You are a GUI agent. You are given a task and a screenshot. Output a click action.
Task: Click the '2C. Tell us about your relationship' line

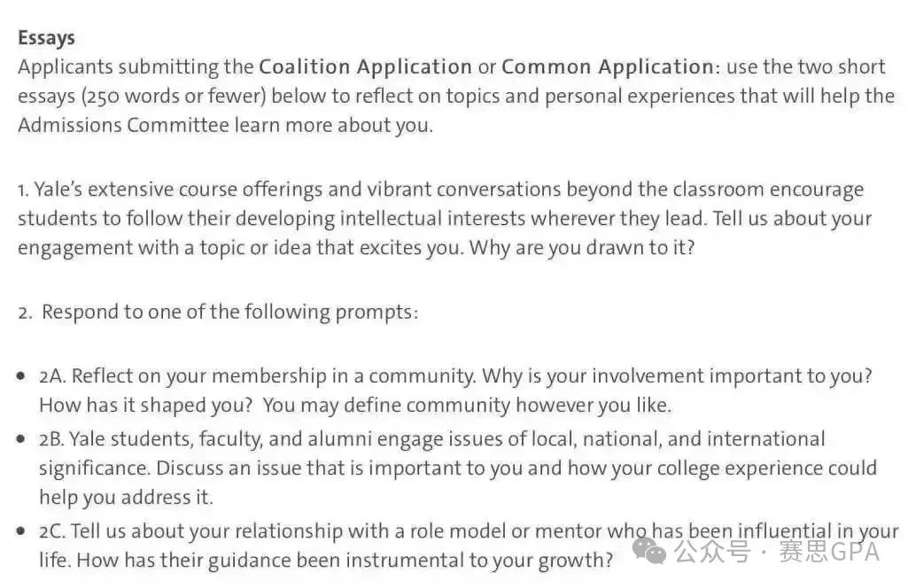point(469,530)
